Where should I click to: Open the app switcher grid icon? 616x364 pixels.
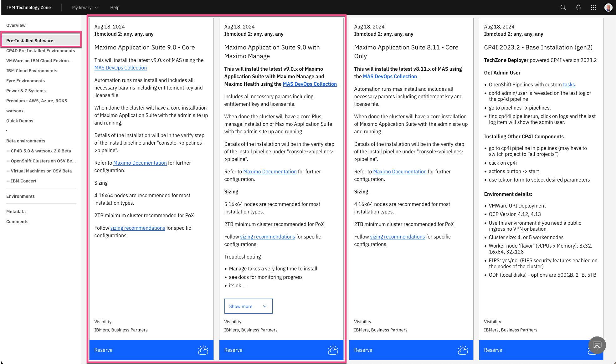pyautogui.click(x=593, y=8)
